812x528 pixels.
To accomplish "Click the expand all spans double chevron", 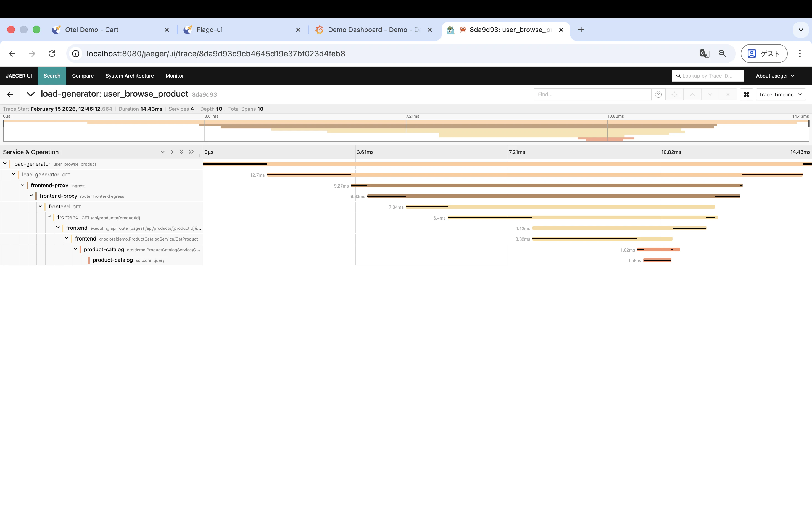I will [x=181, y=152].
